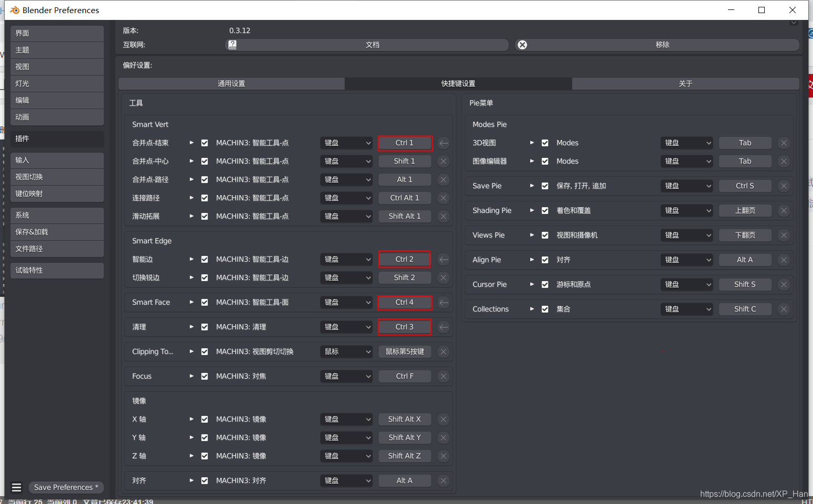Open 键盘 dropdown for 3D视图 Modes
The image size is (813, 504).
click(x=687, y=143)
